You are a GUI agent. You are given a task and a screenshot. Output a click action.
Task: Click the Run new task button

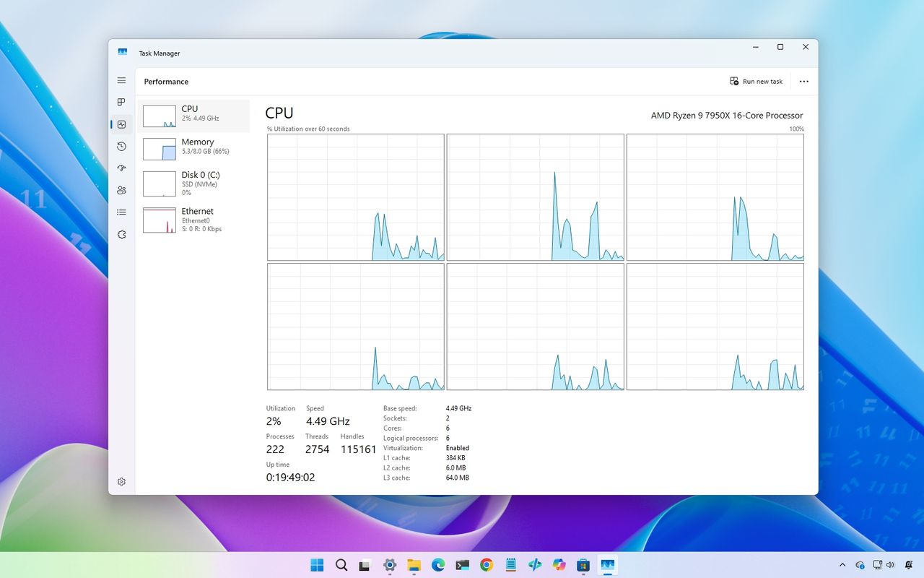(756, 82)
